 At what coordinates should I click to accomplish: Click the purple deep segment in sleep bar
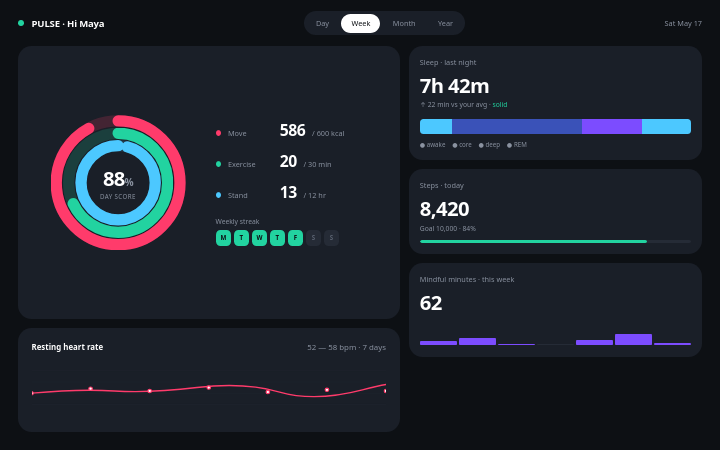[612, 126]
